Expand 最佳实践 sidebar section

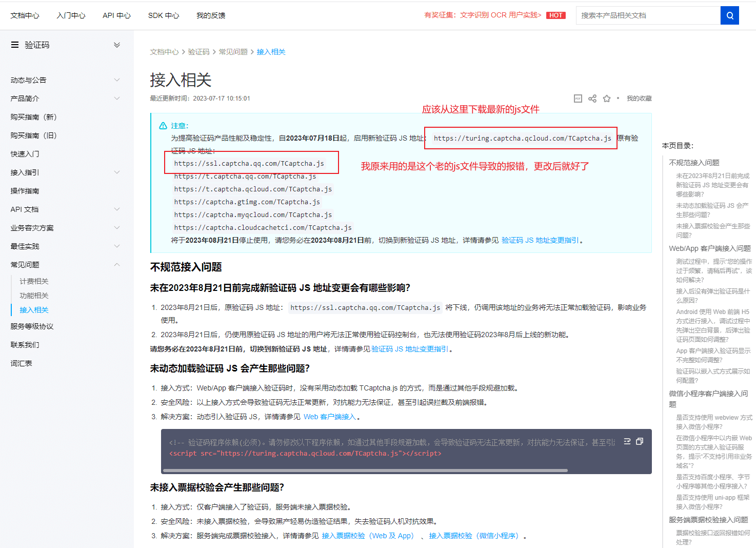coord(117,246)
